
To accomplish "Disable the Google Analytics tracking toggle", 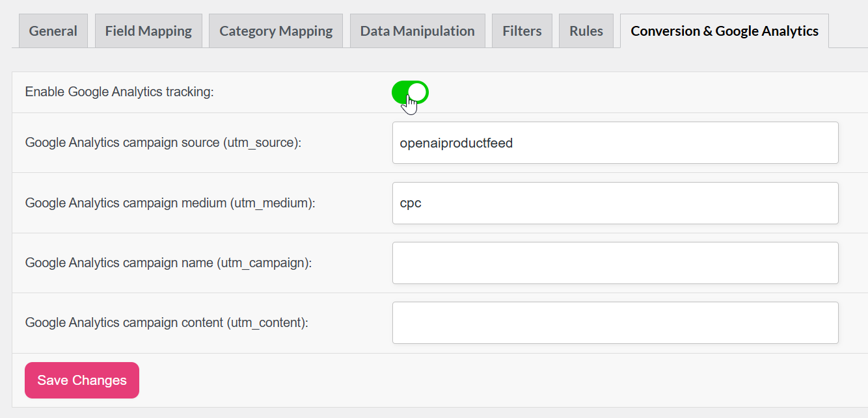I will coord(410,92).
